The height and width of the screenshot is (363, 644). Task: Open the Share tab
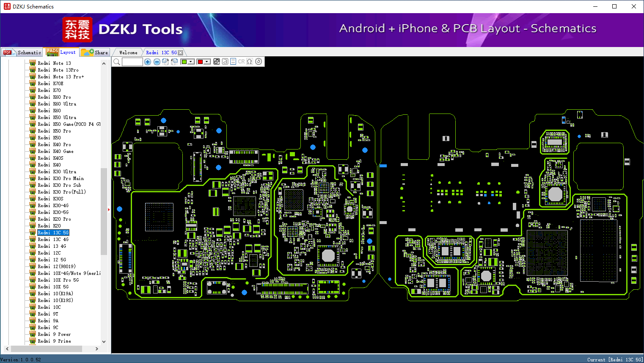95,53
